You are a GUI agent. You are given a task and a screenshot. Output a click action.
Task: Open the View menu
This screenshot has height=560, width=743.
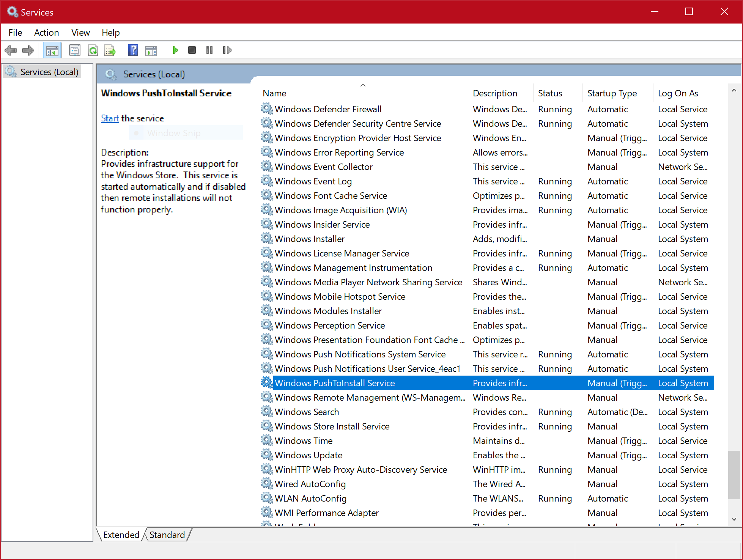tap(80, 33)
